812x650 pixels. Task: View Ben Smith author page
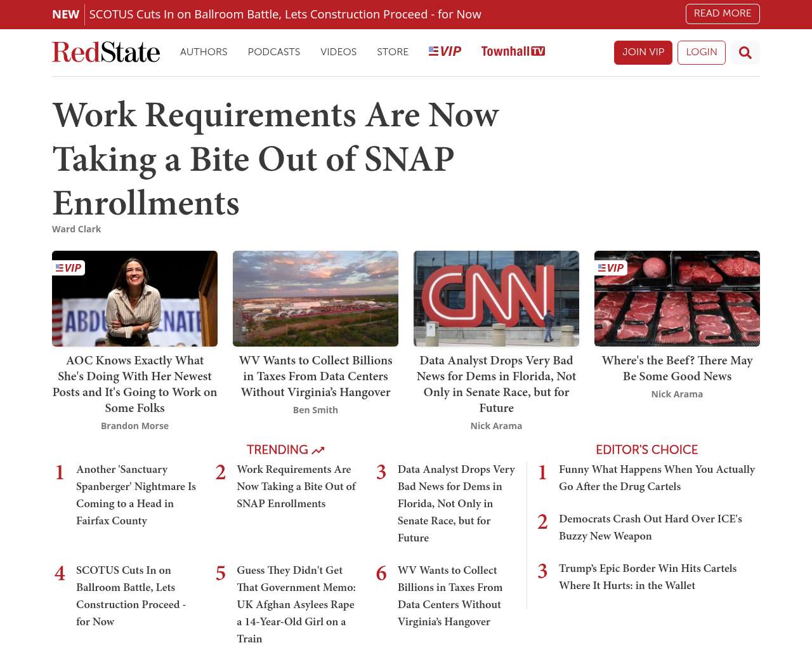(x=315, y=410)
